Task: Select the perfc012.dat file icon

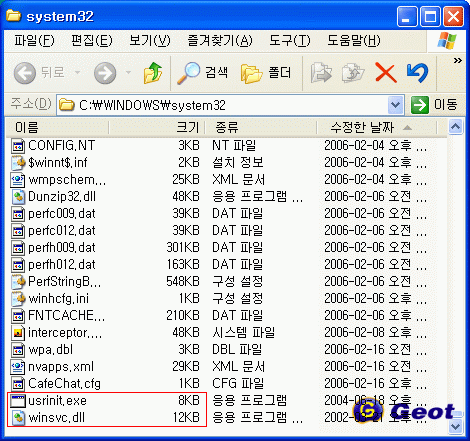Action: click(x=18, y=231)
